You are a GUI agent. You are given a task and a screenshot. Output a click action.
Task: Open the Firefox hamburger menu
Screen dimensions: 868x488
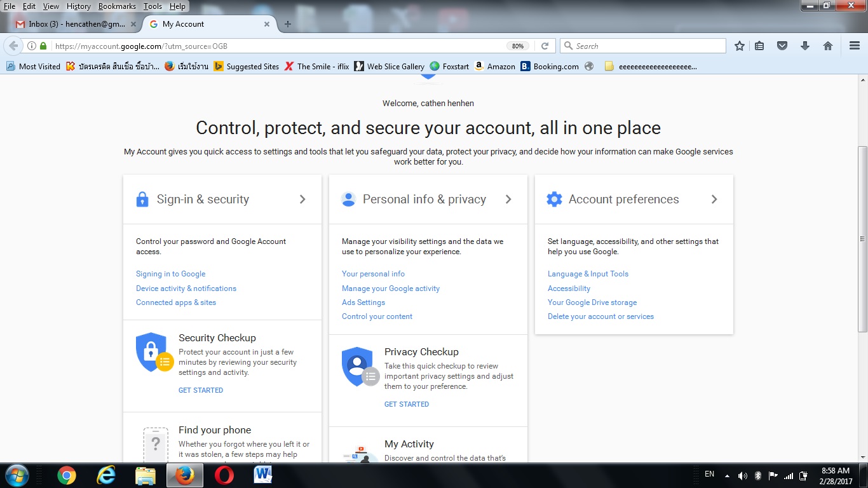(855, 46)
